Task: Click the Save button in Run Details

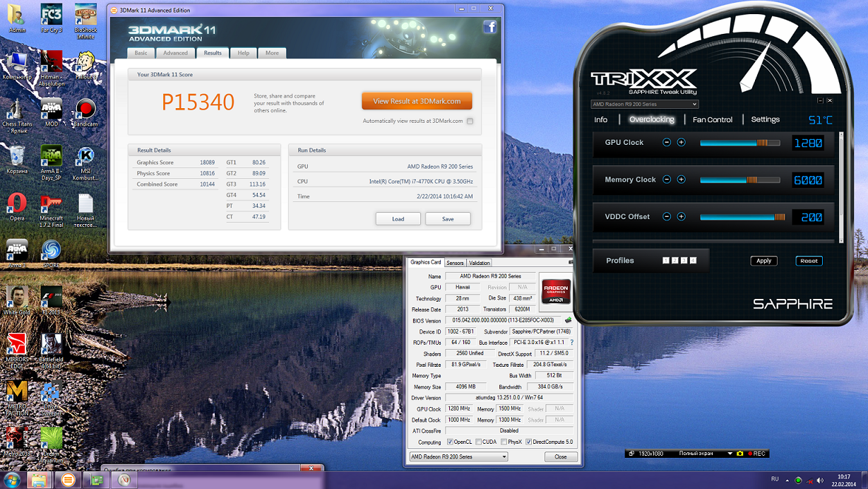Action: (x=448, y=218)
